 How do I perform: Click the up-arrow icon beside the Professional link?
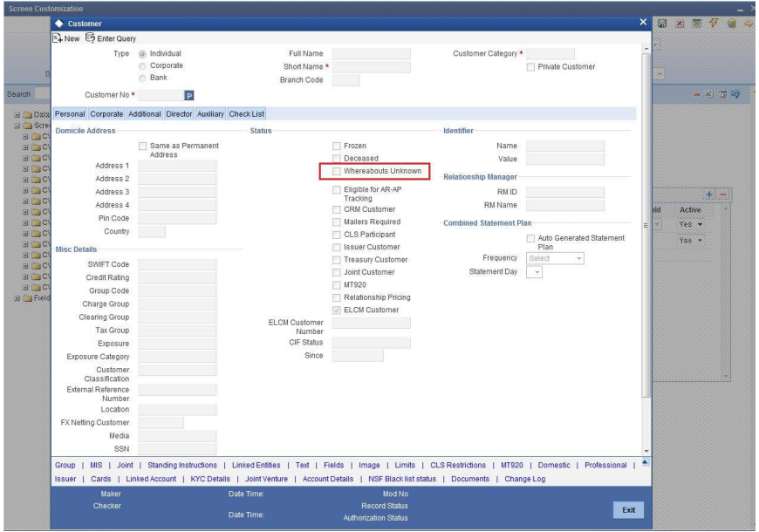646,462
